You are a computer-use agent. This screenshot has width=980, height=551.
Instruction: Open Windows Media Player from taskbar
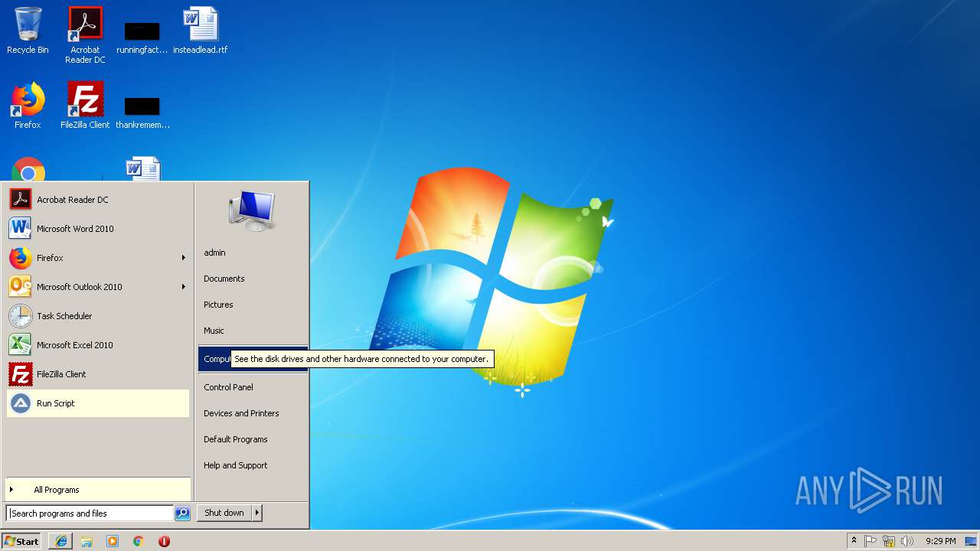pos(113,541)
